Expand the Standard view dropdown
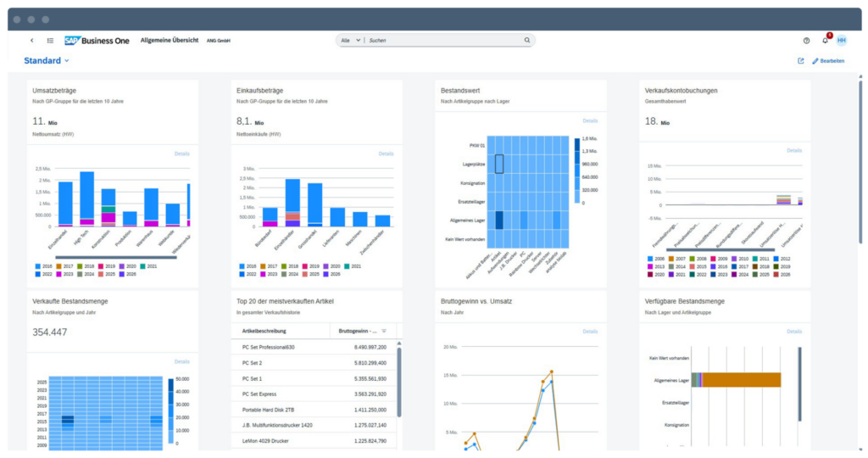The height and width of the screenshot is (458, 868). 47,60
